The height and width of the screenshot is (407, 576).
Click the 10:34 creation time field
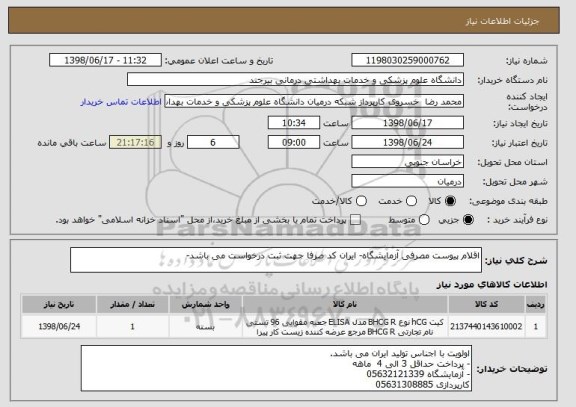coord(294,123)
